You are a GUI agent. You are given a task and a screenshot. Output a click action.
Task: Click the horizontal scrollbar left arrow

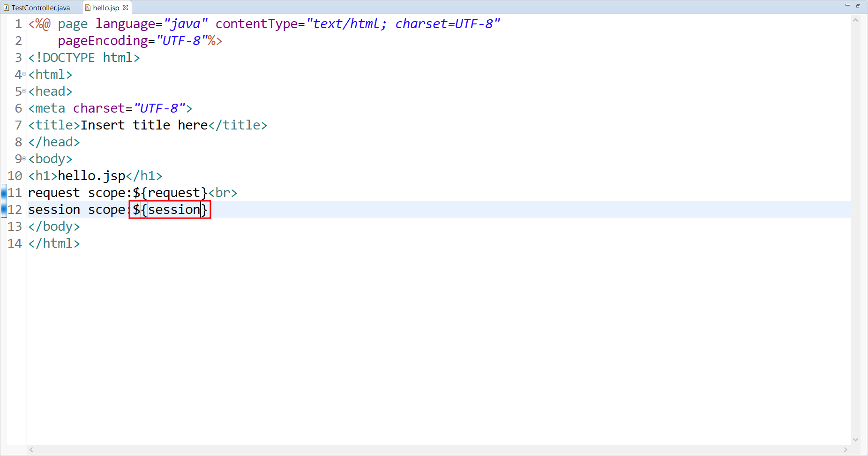click(31, 449)
